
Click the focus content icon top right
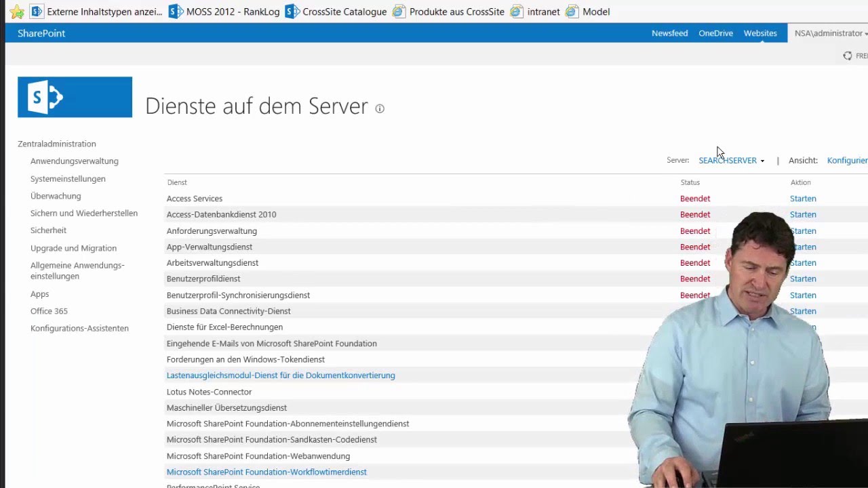point(848,56)
